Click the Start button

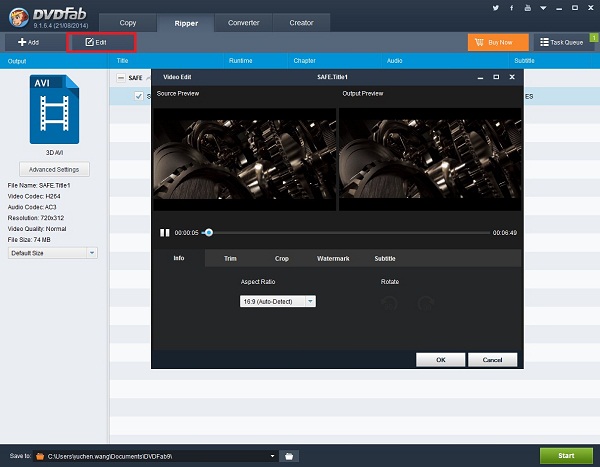pyautogui.click(x=566, y=456)
